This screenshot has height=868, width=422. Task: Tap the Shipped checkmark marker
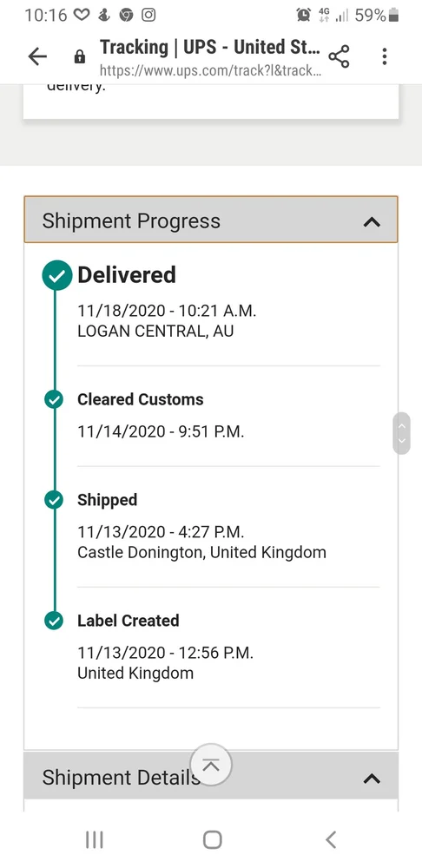point(54,500)
